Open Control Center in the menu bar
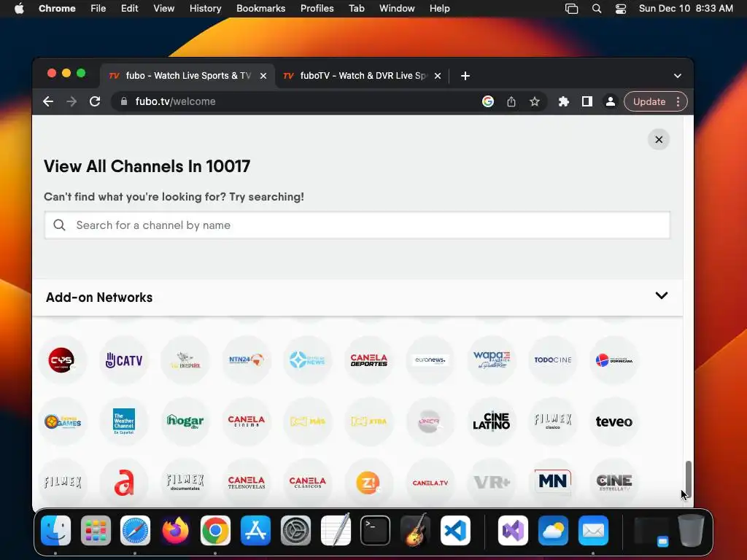Viewport: 747px width, 560px height. coord(621,9)
